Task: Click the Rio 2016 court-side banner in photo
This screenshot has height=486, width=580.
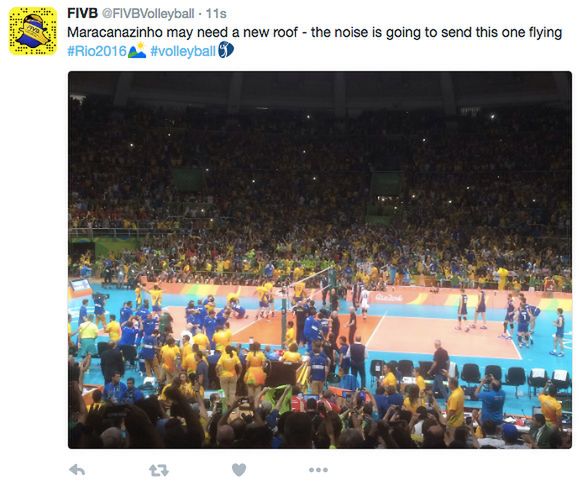Action: coord(388,297)
